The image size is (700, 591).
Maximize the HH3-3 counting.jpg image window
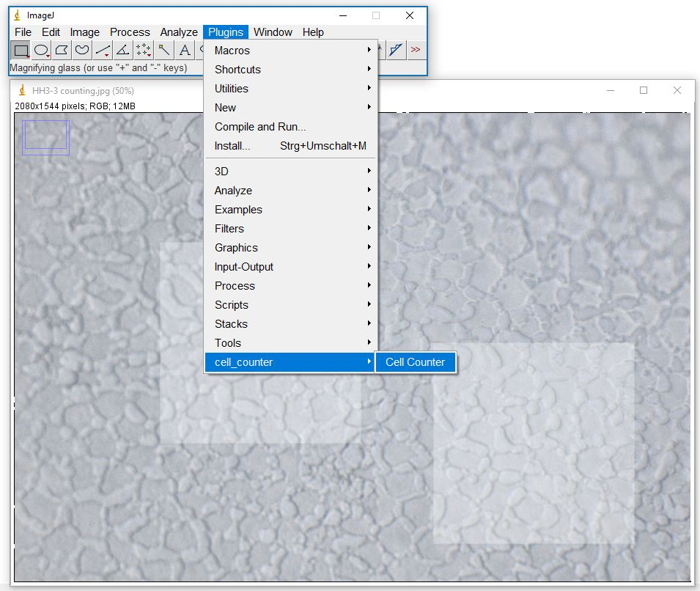coord(644,90)
